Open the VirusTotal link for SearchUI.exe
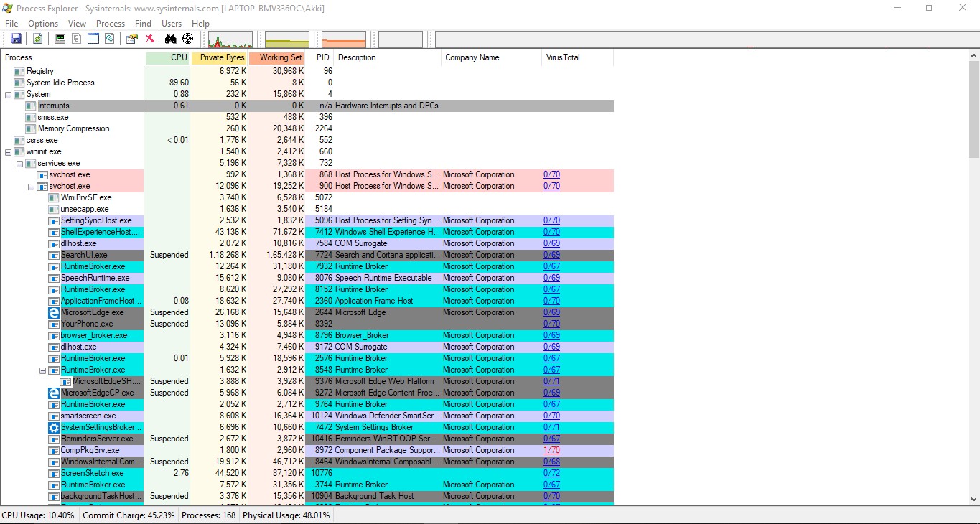Image resolution: width=980 pixels, height=524 pixels. click(551, 255)
